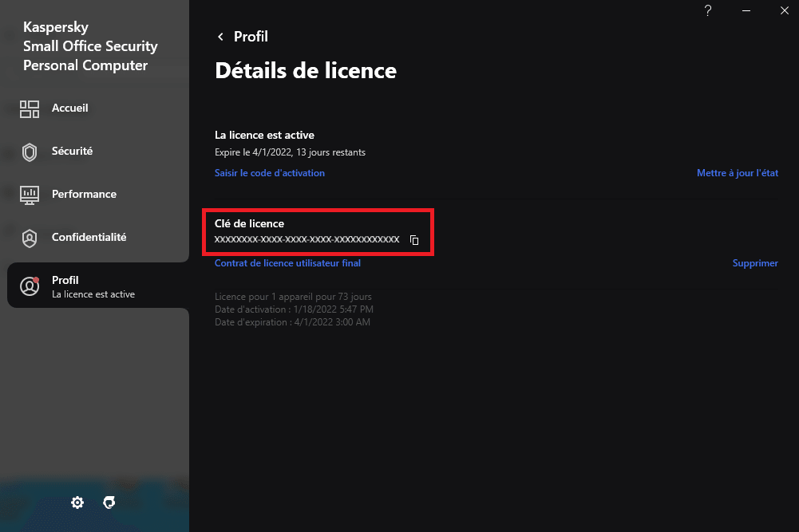Click the Confidentialité privacy icon

30,238
